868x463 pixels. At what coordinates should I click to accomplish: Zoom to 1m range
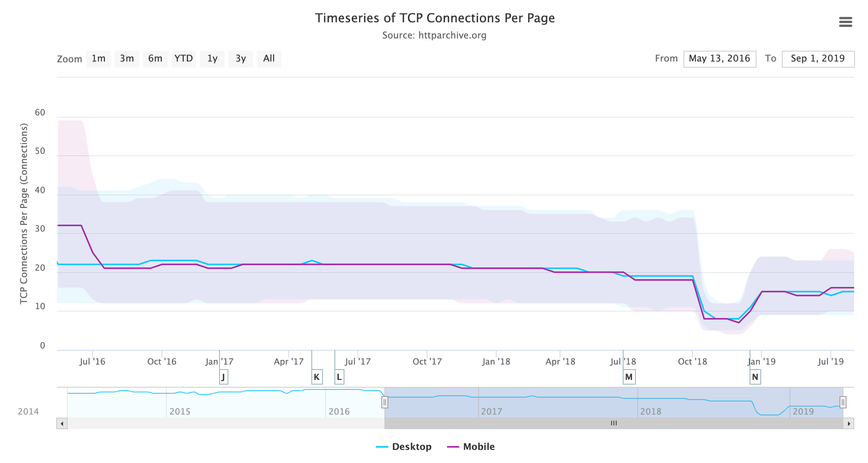point(98,59)
